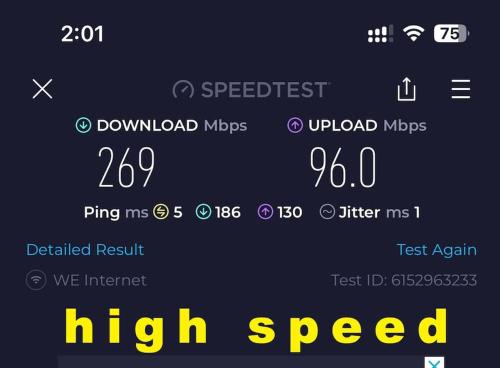This screenshot has width=500, height=368.
Task: Tap the teal download latency icon
Action: pos(203,212)
